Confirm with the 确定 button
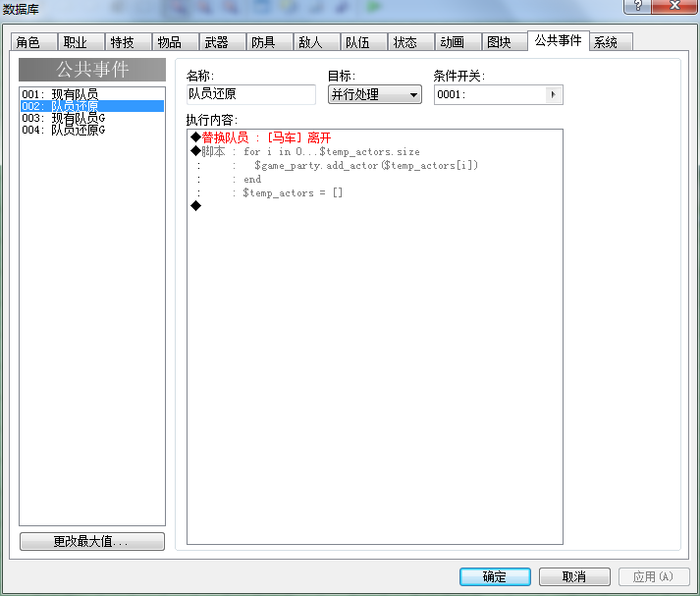700x596 pixels. click(495, 576)
